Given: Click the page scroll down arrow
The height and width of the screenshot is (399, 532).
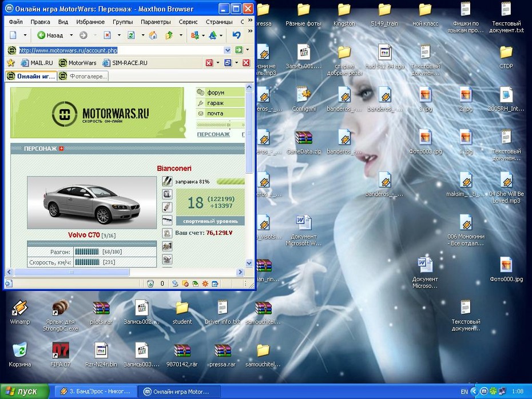Looking at the screenshot, I should pos(249,263).
